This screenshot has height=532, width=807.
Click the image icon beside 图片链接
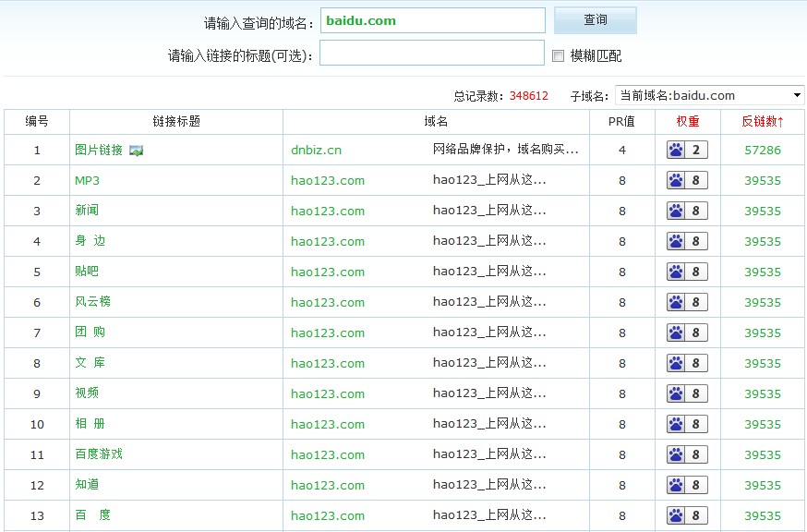(x=137, y=151)
